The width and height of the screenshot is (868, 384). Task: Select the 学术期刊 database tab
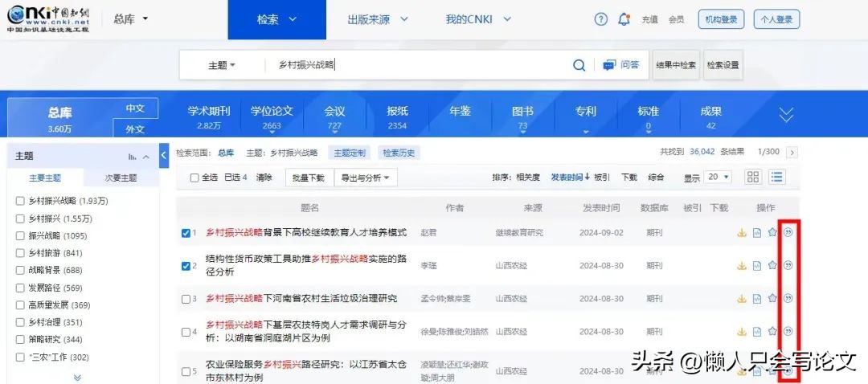tap(208, 117)
